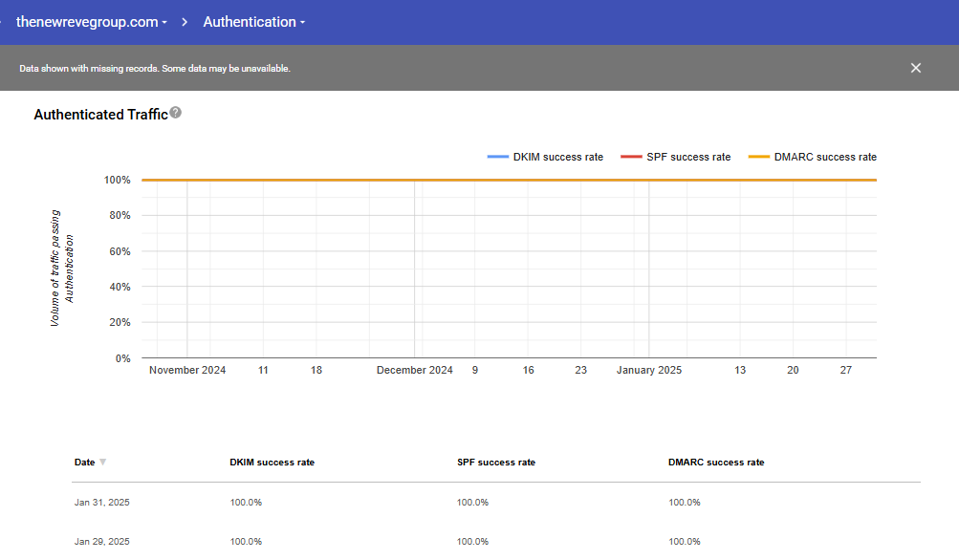Click the Date column header

click(x=84, y=463)
